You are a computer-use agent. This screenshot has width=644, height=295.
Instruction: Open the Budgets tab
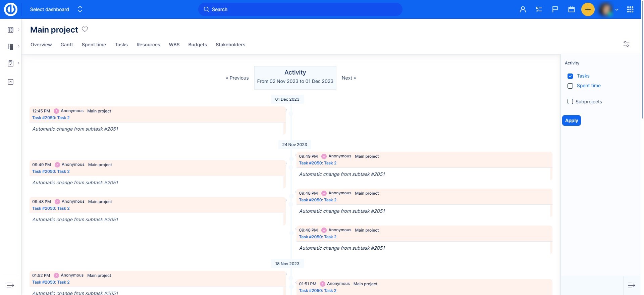pos(198,45)
